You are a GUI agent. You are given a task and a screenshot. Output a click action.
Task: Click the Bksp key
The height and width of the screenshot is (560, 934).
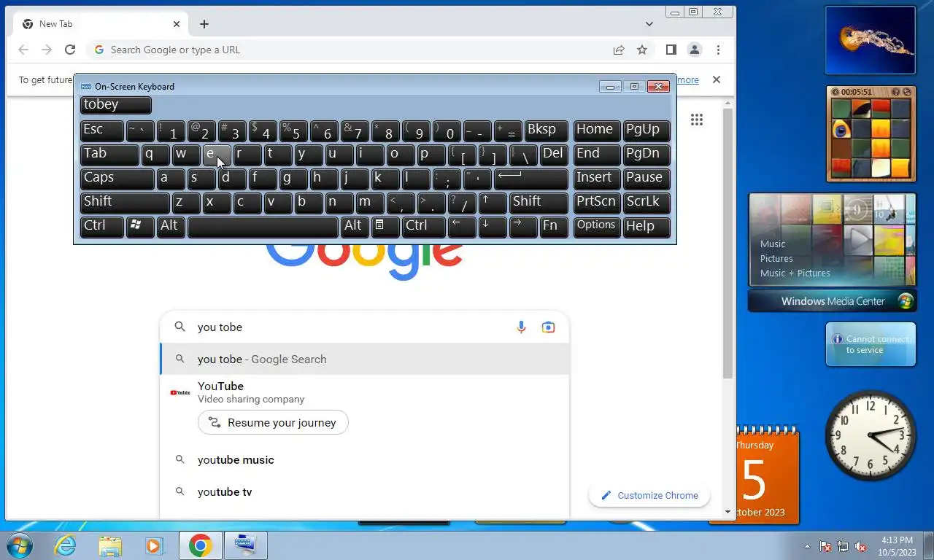tap(546, 131)
